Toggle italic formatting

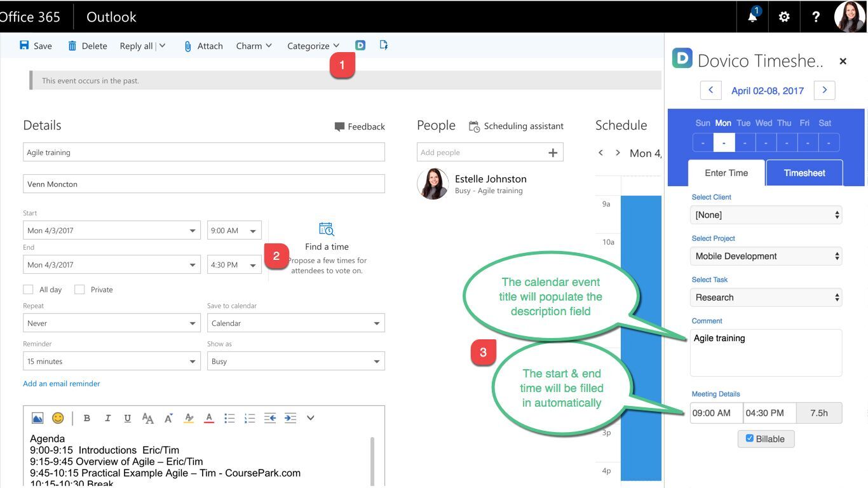point(107,418)
